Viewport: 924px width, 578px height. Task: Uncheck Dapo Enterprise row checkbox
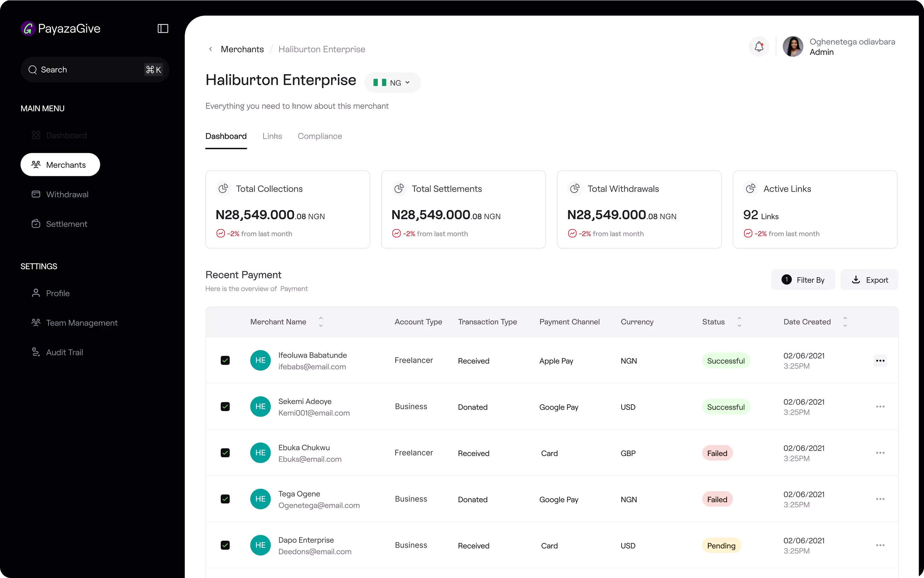point(225,546)
